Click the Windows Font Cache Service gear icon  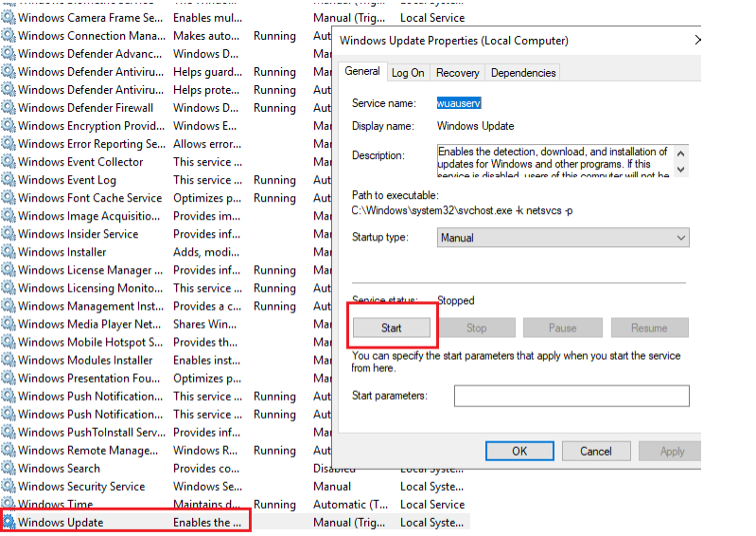pyautogui.click(x=9, y=197)
